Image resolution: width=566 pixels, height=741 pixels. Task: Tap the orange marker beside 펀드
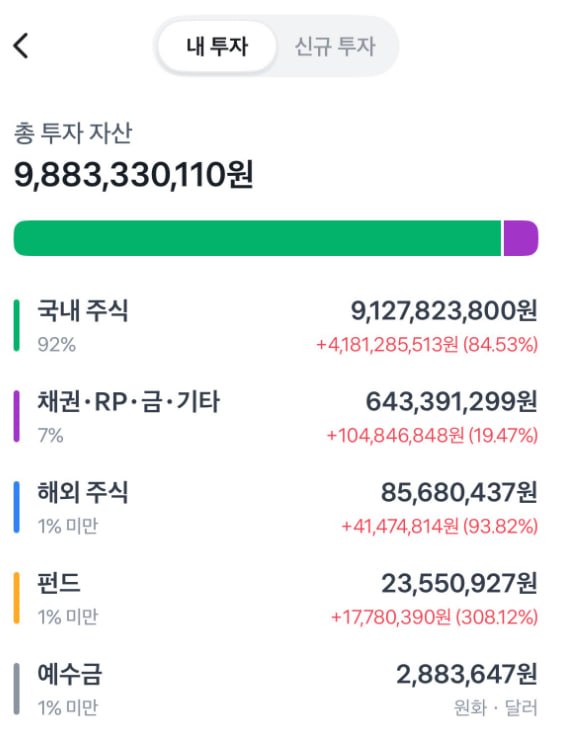click(17, 598)
